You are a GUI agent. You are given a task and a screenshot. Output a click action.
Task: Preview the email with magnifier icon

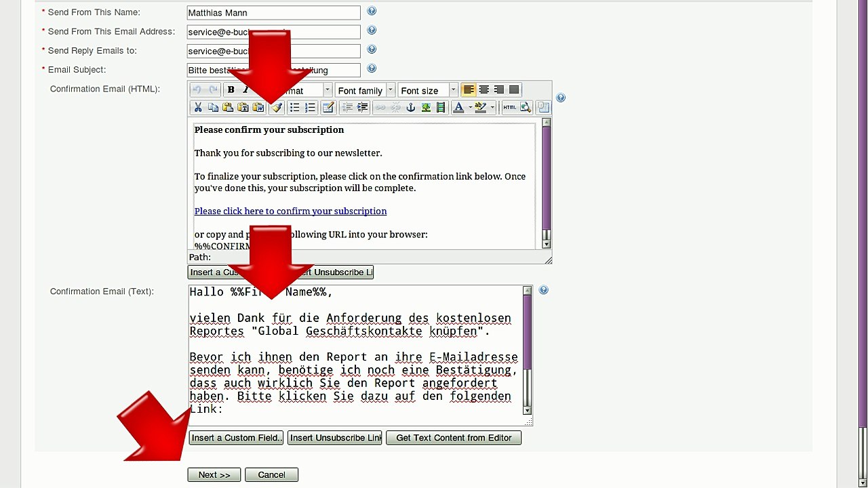coord(526,107)
